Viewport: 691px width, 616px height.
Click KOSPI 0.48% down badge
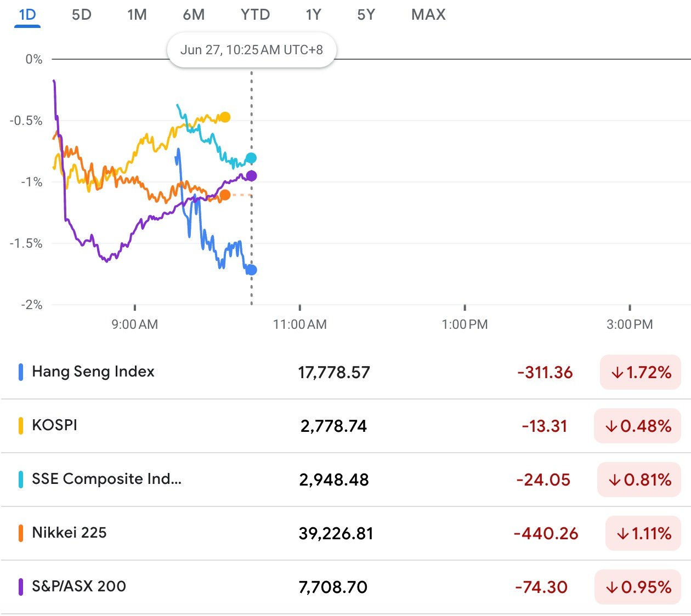[638, 426]
